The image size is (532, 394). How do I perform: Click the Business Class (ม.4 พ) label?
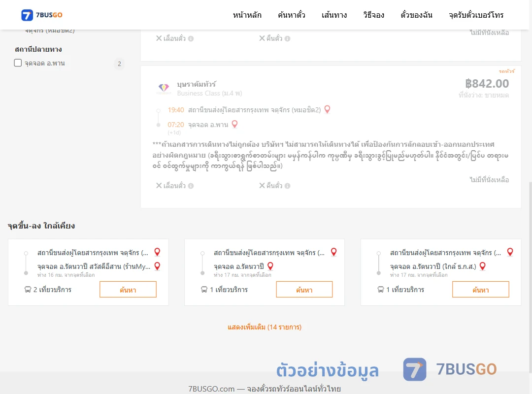coord(209,93)
